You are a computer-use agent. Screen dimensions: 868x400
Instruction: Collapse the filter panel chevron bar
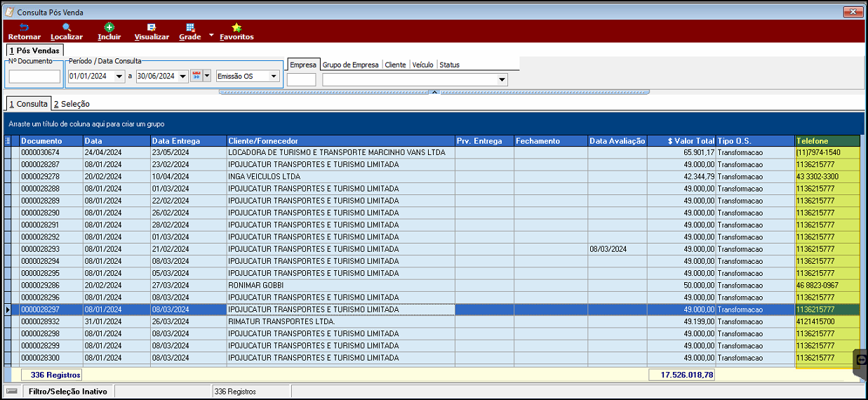coord(434,91)
